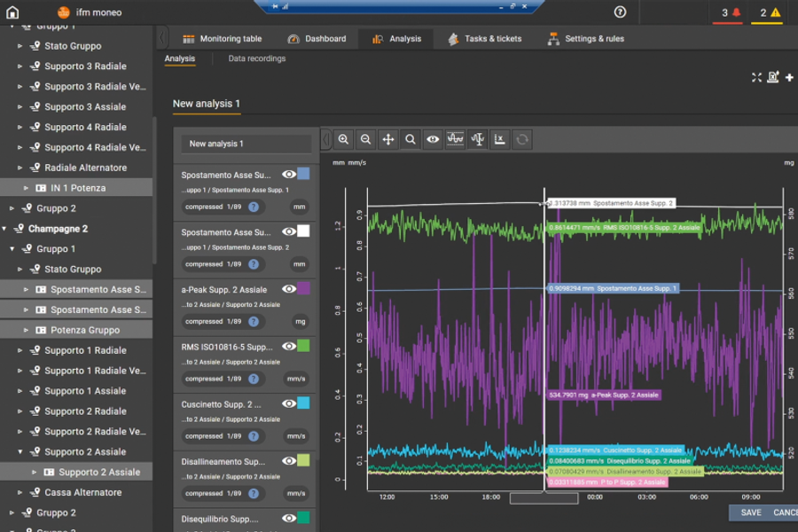Image resolution: width=798 pixels, height=532 pixels.
Task: Click the ifm moneo logo icon
Action: [63, 12]
